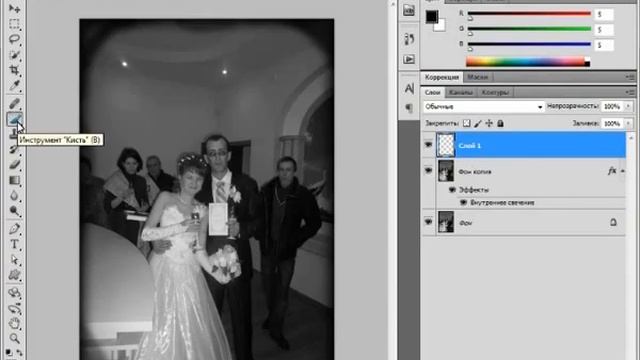Select the Hand tool

[14, 323]
